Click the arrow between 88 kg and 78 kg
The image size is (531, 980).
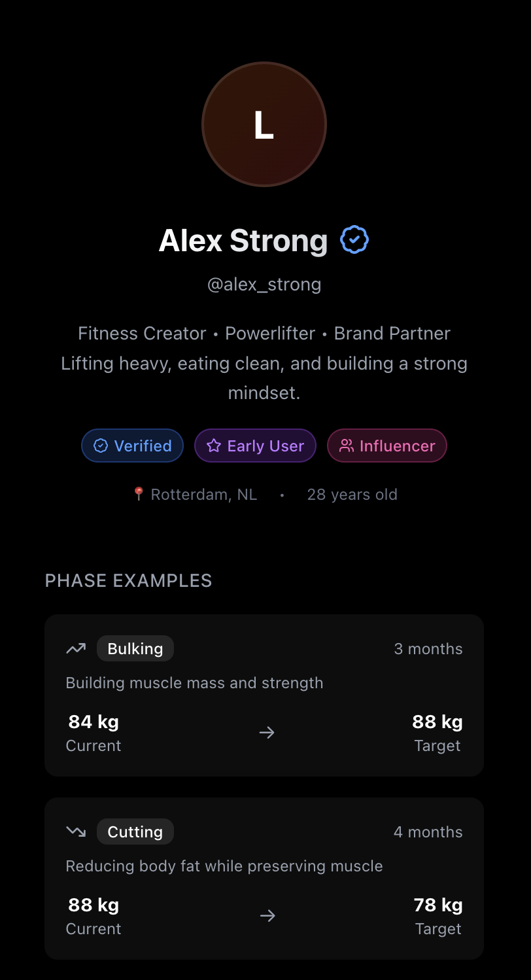(267, 915)
